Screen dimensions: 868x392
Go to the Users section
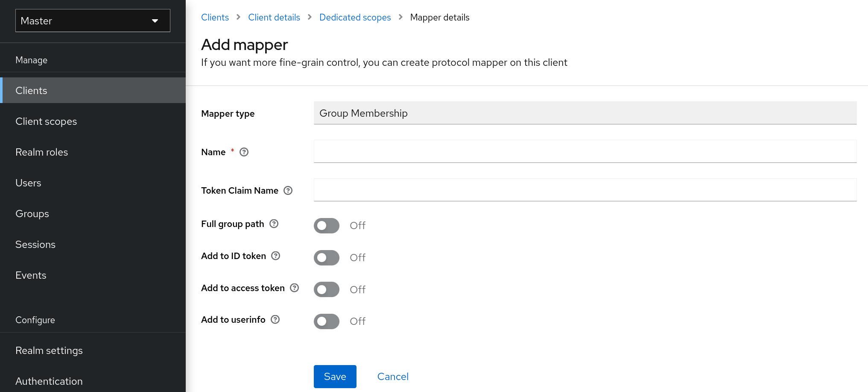pyautogui.click(x=28, y=183)
